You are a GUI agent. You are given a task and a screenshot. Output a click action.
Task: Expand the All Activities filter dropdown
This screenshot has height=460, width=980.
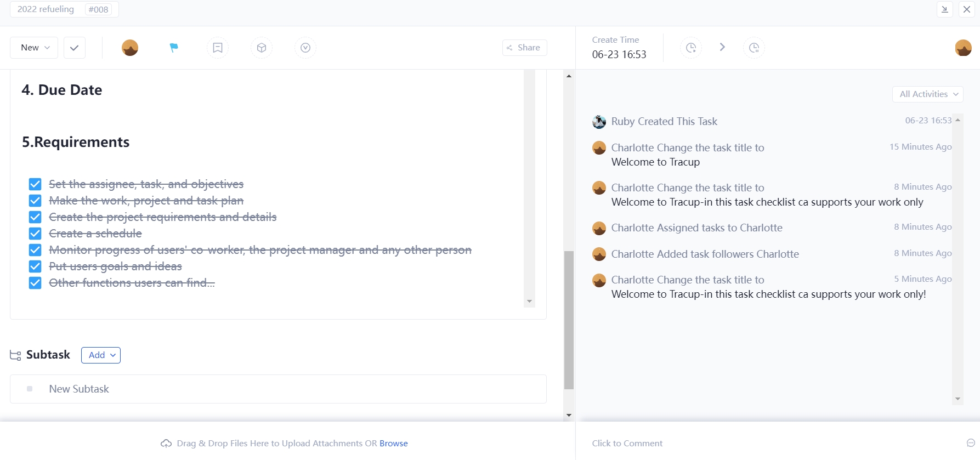[x=928, y=94]
